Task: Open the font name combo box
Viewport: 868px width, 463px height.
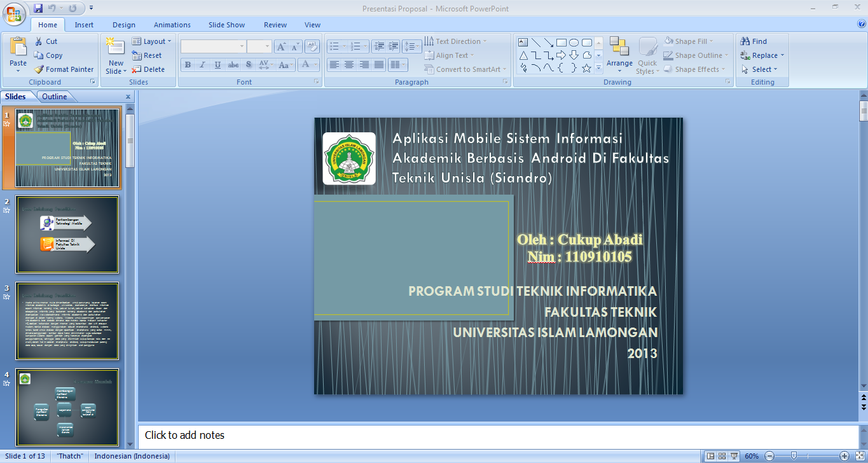Action: click(x=213, y=46)
